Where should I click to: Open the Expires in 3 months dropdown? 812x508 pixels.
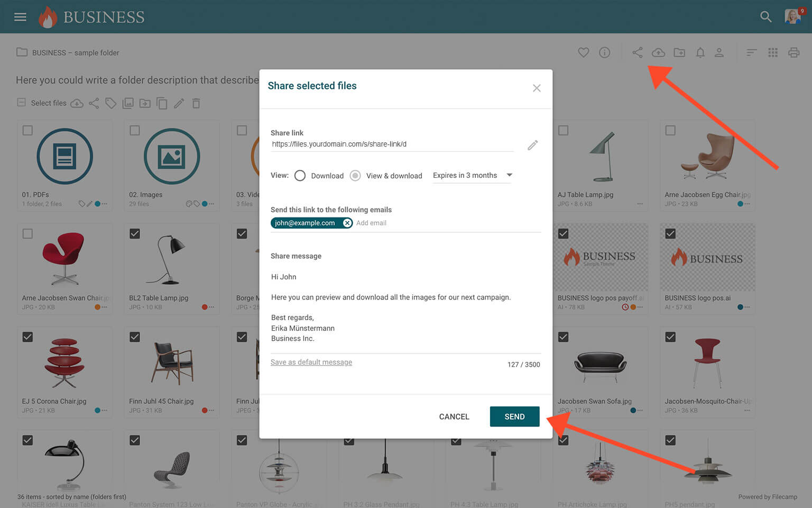click(472, 175)
